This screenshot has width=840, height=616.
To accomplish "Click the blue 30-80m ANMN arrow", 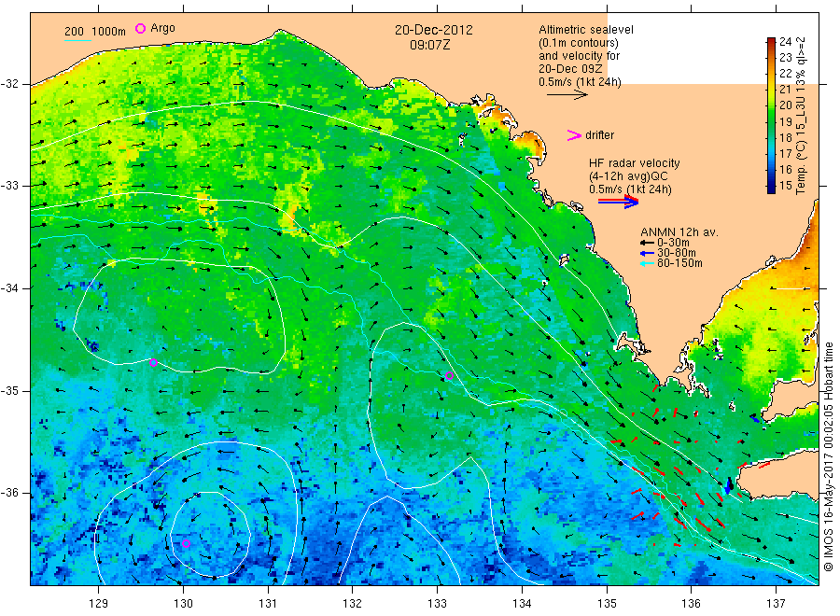I will click(x=647, y=253).
